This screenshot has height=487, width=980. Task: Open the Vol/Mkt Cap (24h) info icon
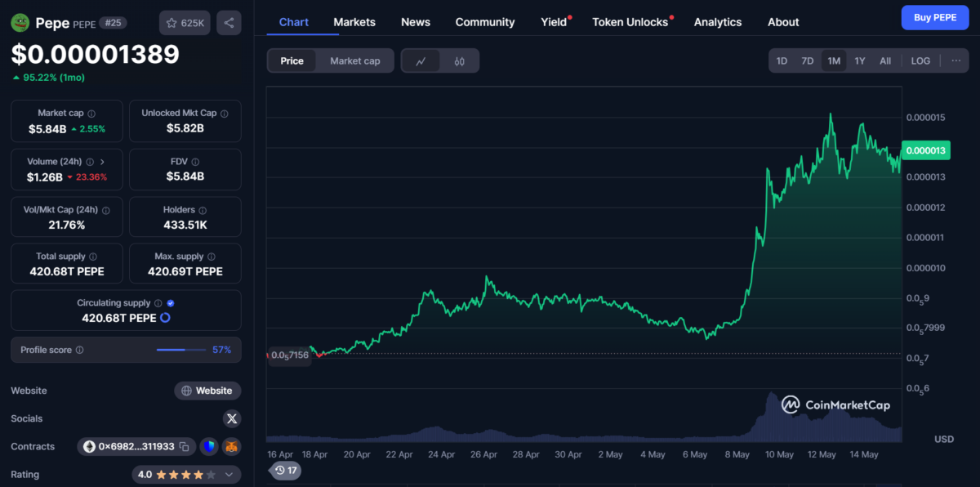[106, 210]
